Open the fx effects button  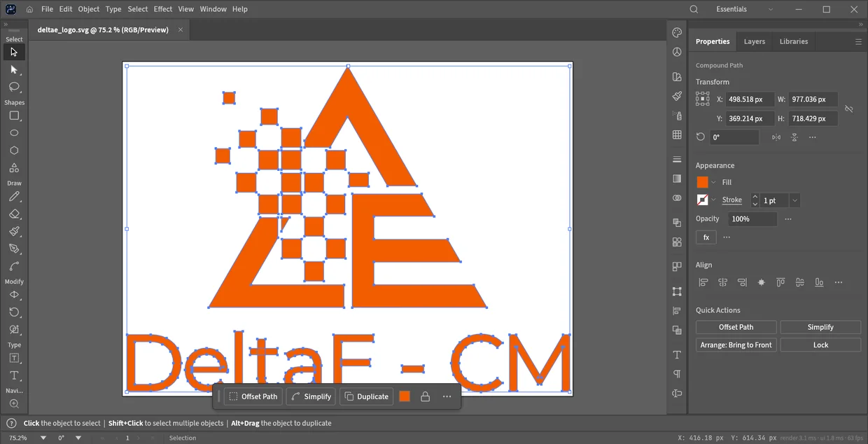(706, 237)
